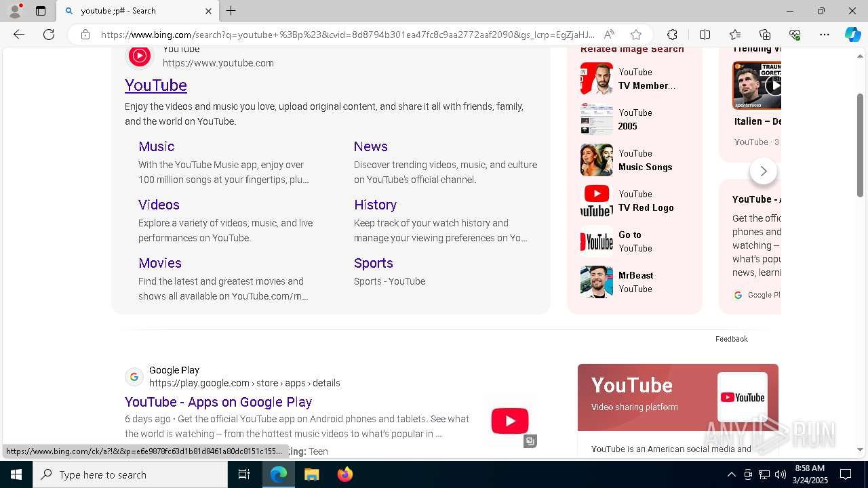The image size is (868, 488).
Task: Open YouTube - Apps on Google Play
Action: coord(218,402)
